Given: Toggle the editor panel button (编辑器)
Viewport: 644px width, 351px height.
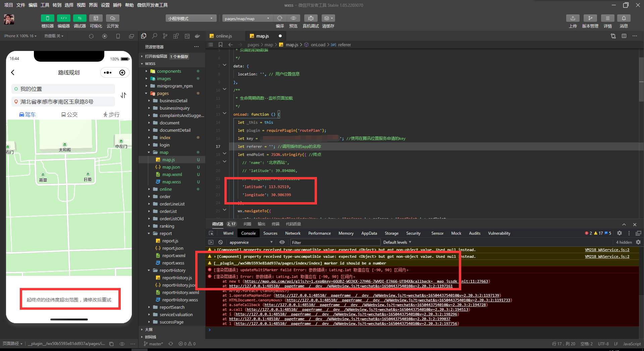Looking at the screenshot, I should tap(63, 18).
